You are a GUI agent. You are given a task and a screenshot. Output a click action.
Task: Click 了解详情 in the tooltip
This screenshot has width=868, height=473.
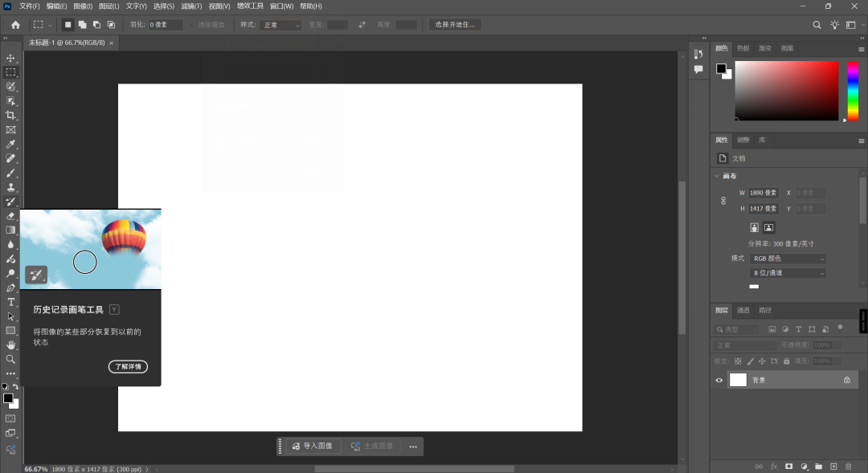point(128,367)
